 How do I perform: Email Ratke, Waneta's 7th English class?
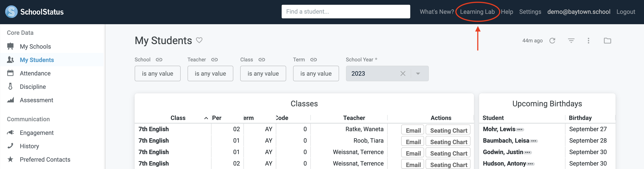click(412, 130)
